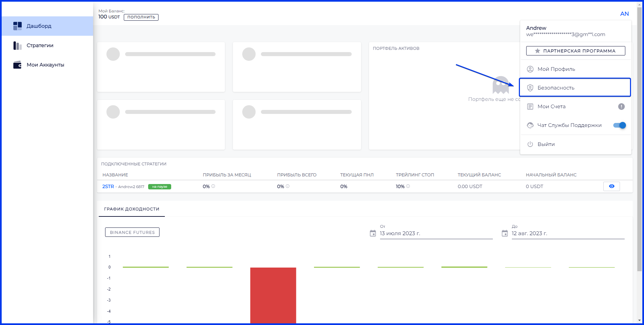This screenshot has width=644, height=325.
Task: Click the Партнерская программа button
Action: [x=575, y=51]
